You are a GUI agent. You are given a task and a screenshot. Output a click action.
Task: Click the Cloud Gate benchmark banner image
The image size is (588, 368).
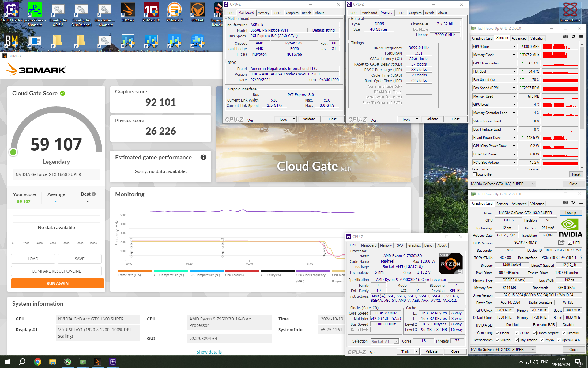(314, 134)
